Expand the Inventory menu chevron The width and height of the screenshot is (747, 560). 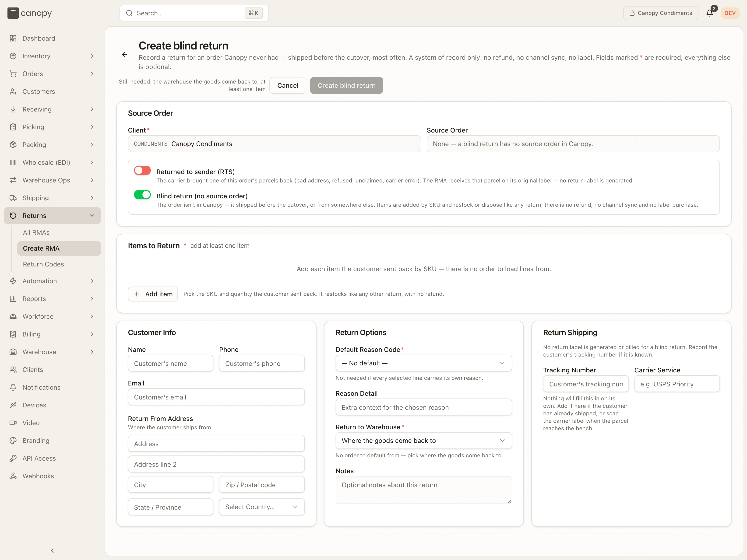92,56
